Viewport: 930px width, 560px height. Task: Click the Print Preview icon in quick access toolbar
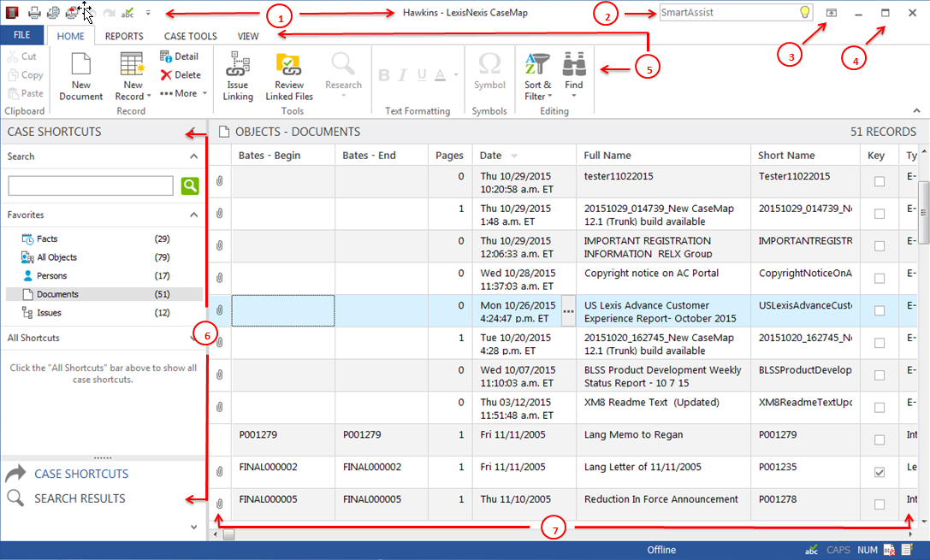(53, 13)
